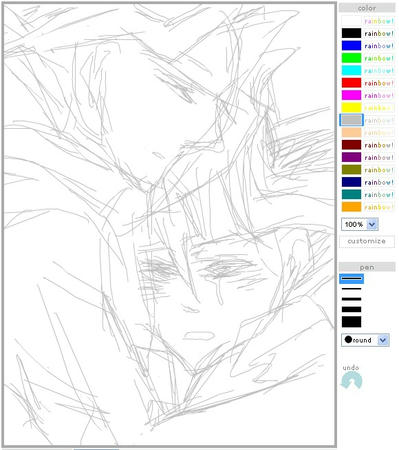Select the white color swatch
Viewport: 399px width, 450px height.
[351, 21]
